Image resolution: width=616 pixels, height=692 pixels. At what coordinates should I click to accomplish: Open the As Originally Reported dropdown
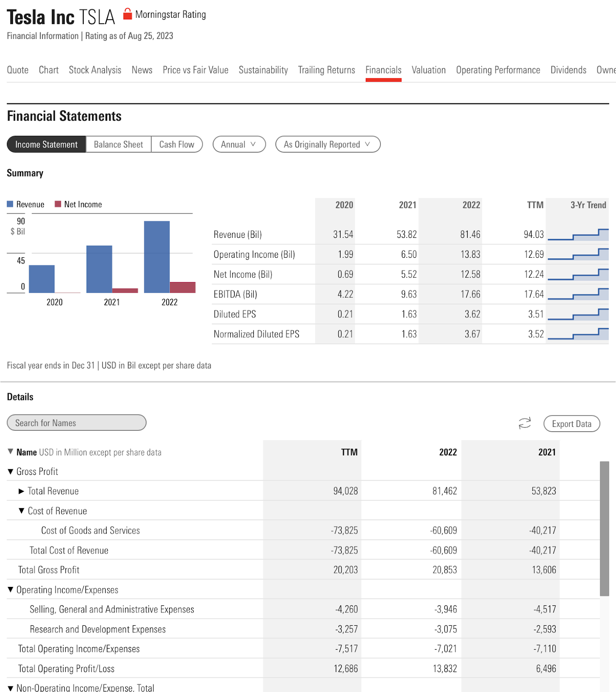(x=328, y=144)
